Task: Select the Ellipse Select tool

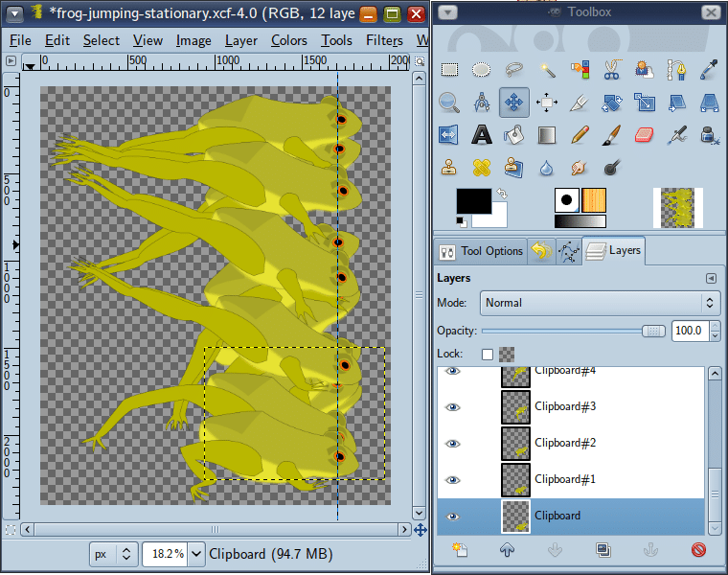Action: [x=482, y=70]
